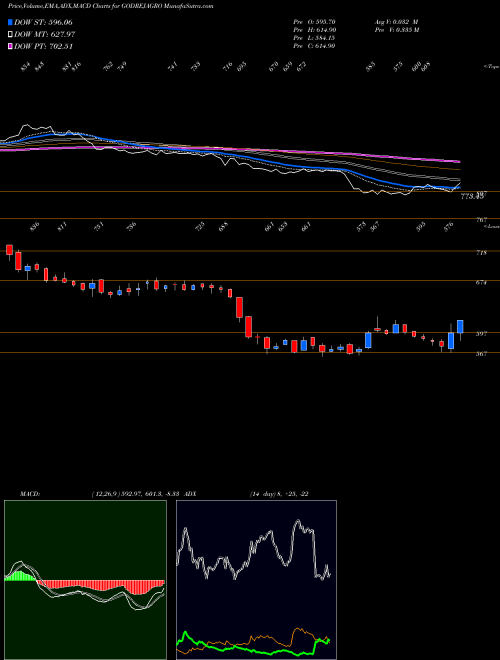Click the 'Pre V' previous volume reading
500x660 pixels.
coord(396,30)
